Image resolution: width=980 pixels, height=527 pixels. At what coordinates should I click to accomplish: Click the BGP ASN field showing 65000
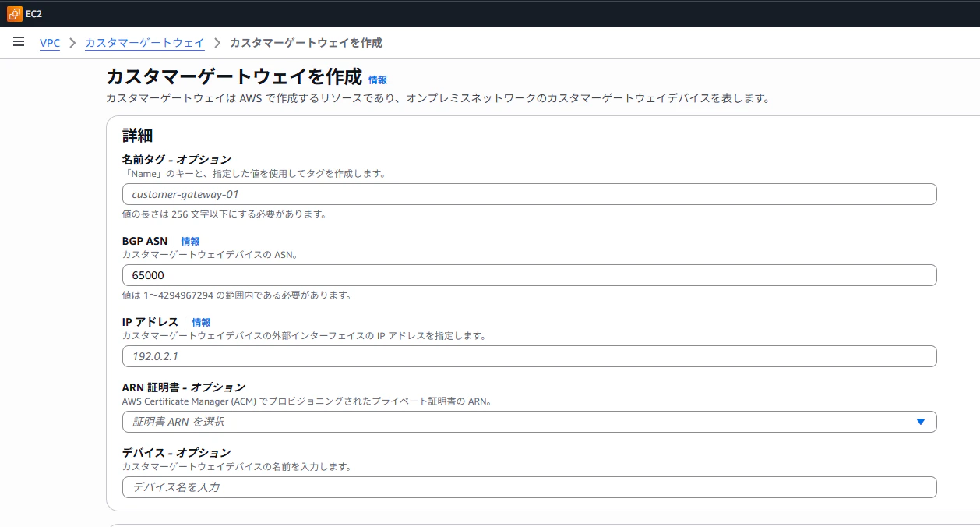pos(529,275)
